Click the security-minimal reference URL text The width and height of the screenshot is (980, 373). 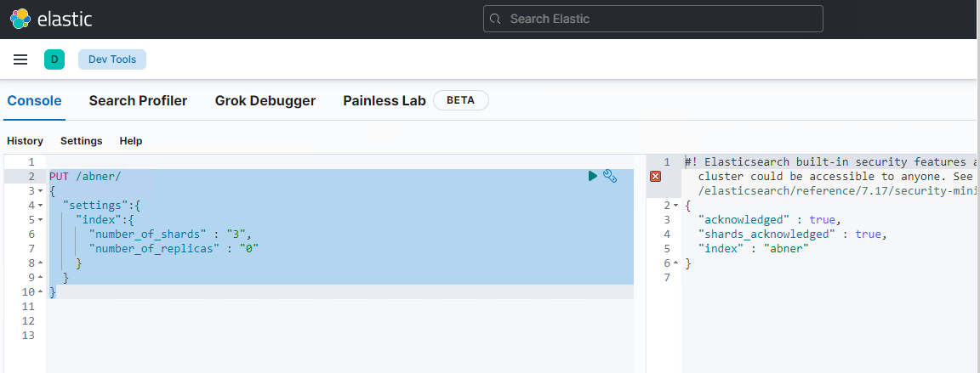[x=838, y=191]
